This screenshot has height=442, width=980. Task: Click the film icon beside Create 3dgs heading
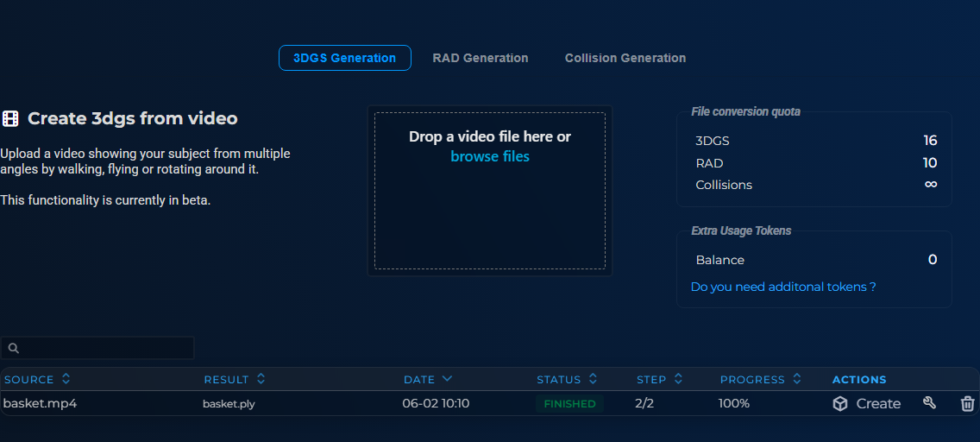(x=10, y=119)
